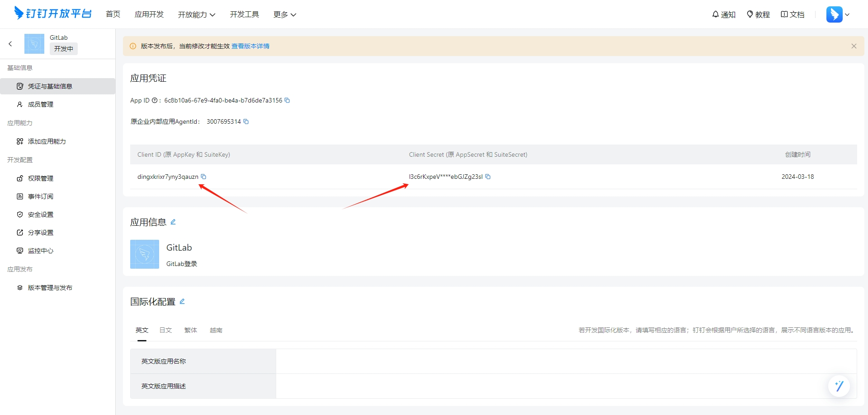868x415 pixels.
Task: Copy the AgentId 3007695314
Action: (246, 121)
